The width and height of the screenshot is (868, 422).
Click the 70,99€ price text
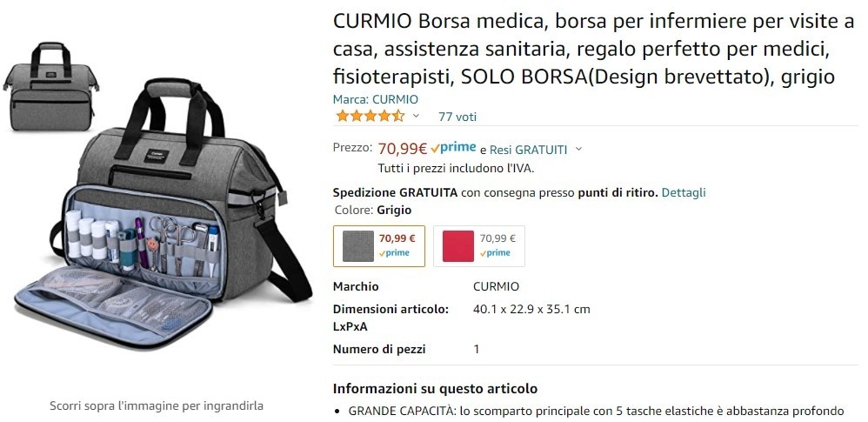coord(403,149)
